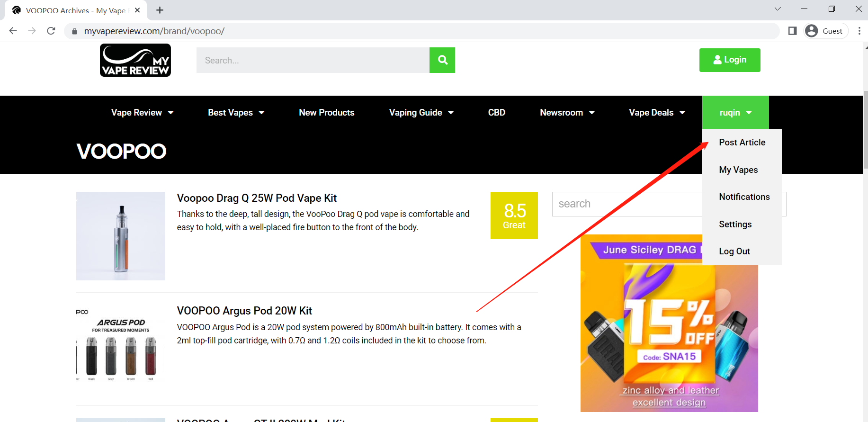
Task: Go back with the browser back arrow
Action: (x=13, y=31)
